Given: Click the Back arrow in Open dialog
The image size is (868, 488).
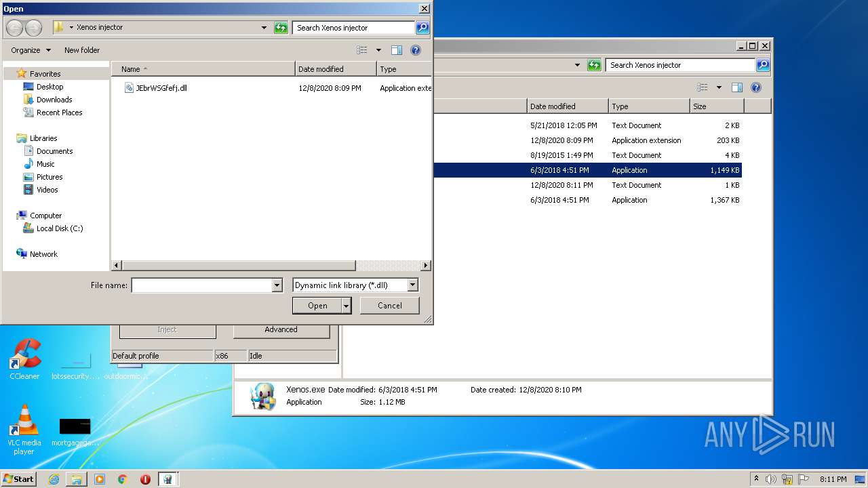Looking at the screenshot, I should coord(14,28).
